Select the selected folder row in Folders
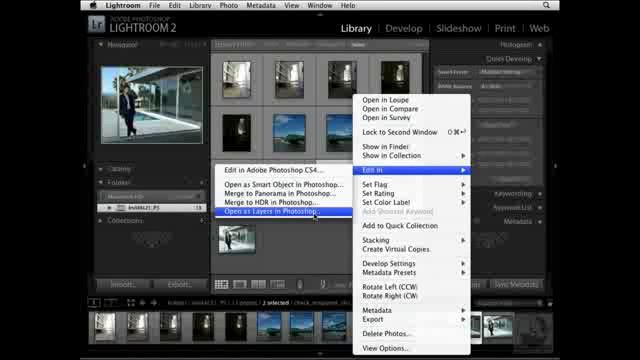This screenshot has width=640, height=360. [152, 208]
